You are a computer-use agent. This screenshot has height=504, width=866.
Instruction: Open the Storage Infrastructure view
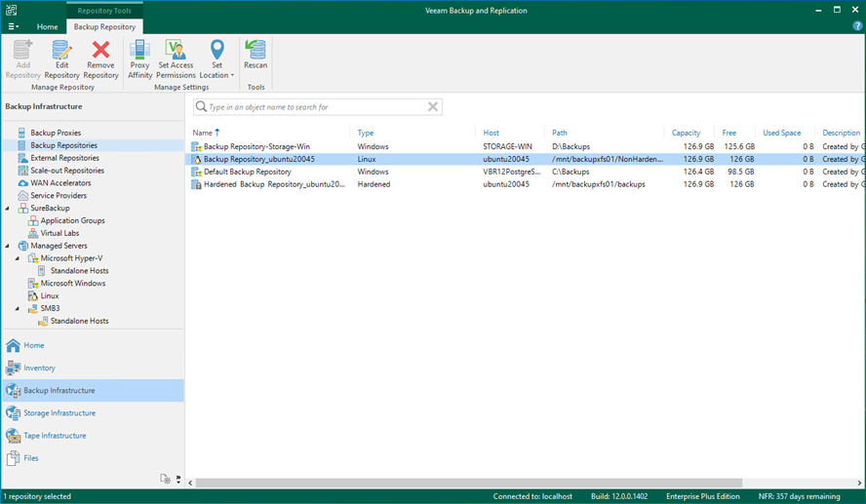59,413
